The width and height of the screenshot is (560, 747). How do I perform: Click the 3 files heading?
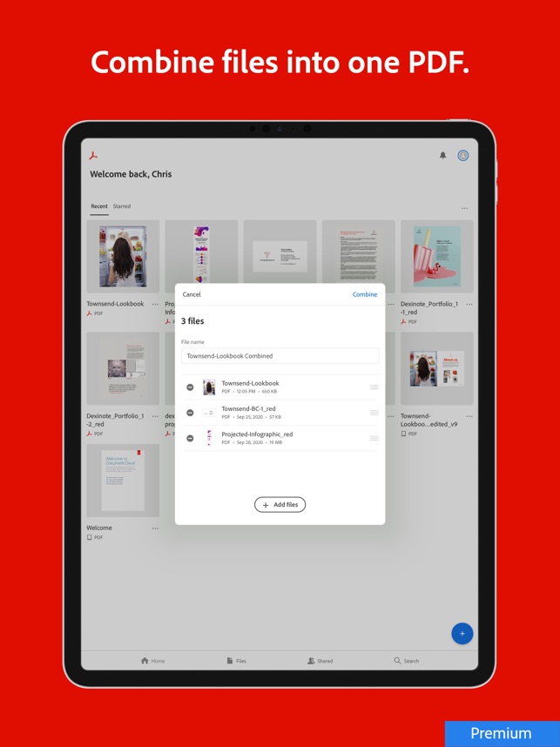pyautogui.click(x=192, y=321)
